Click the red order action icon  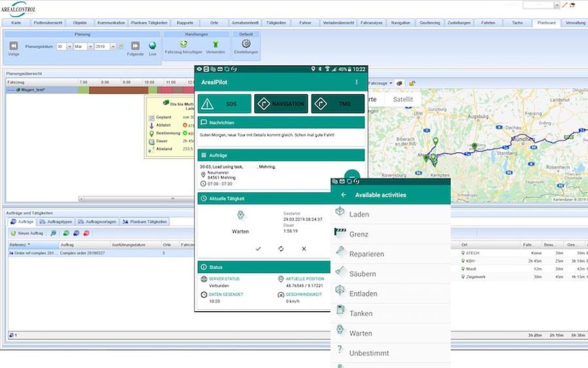tap(86, 233)
